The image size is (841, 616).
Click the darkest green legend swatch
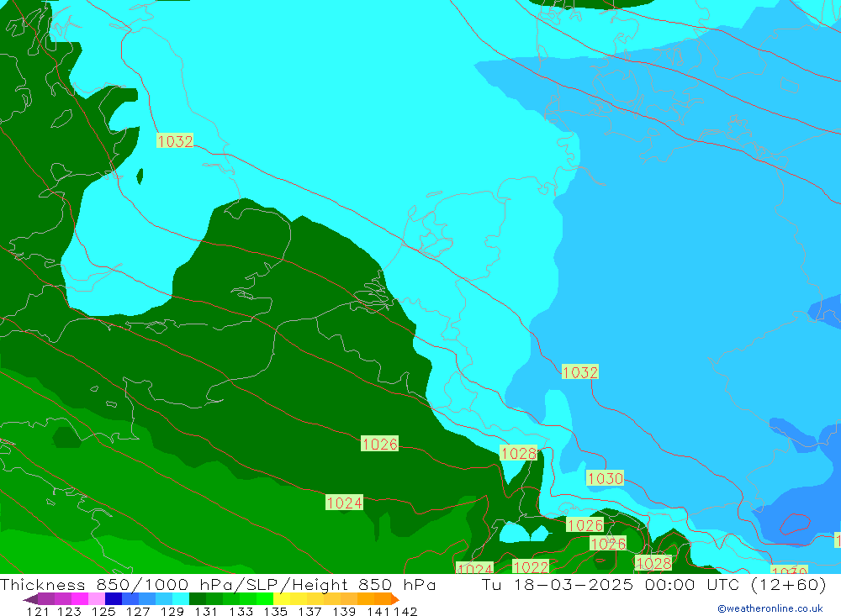pos(198,599)
